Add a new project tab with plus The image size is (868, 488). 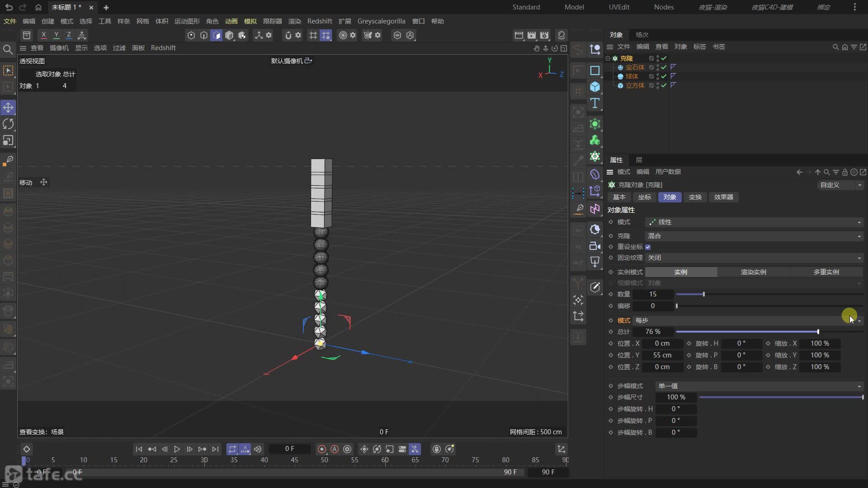click(x=106, y=8)
